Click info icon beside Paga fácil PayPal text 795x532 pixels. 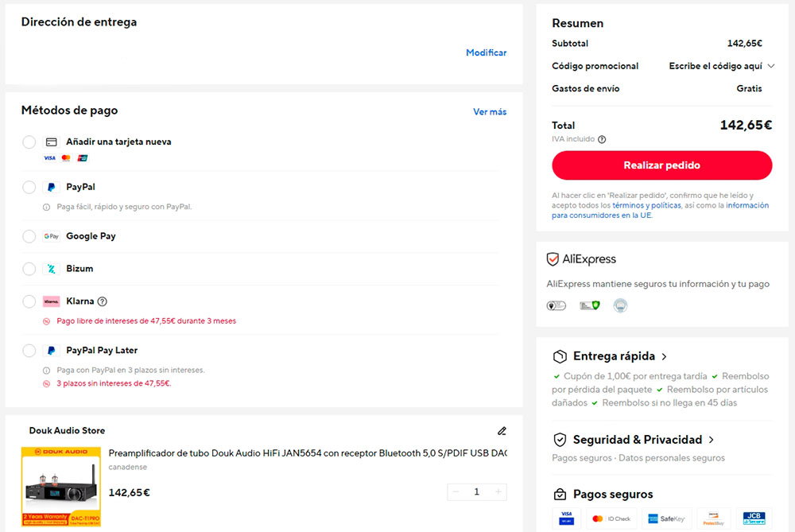(x=47, y=207)
